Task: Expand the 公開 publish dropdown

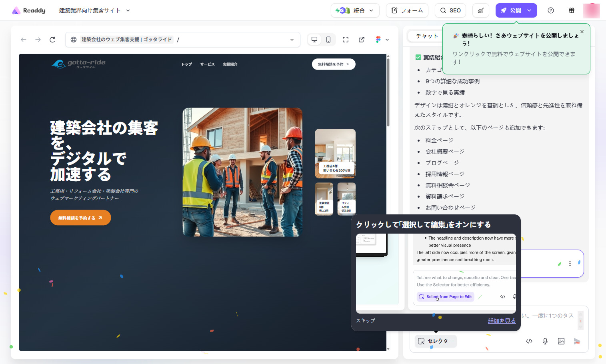Action: 529,10
